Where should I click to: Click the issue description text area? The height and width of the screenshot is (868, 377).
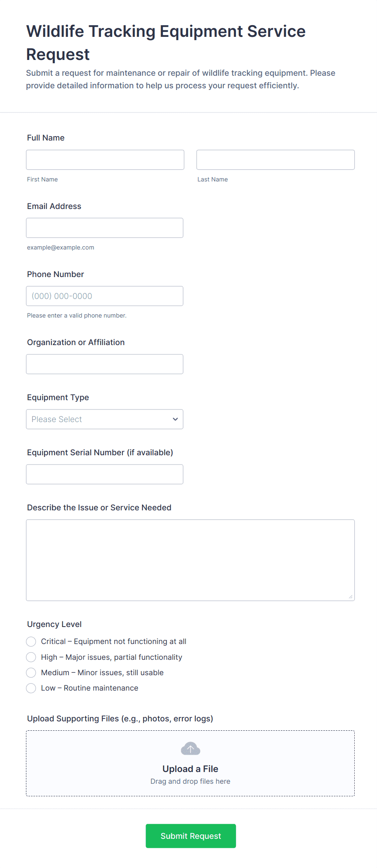pos(190,560)
